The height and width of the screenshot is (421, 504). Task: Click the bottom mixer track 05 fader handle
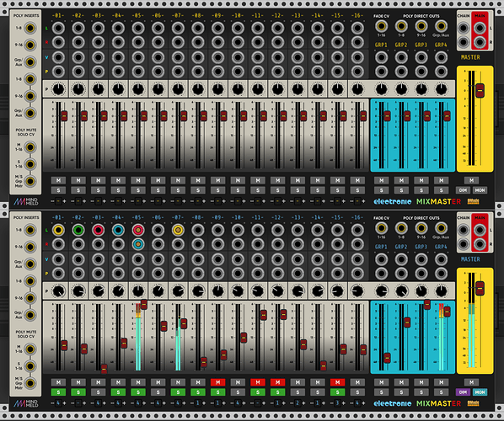[x=144, y=304]
